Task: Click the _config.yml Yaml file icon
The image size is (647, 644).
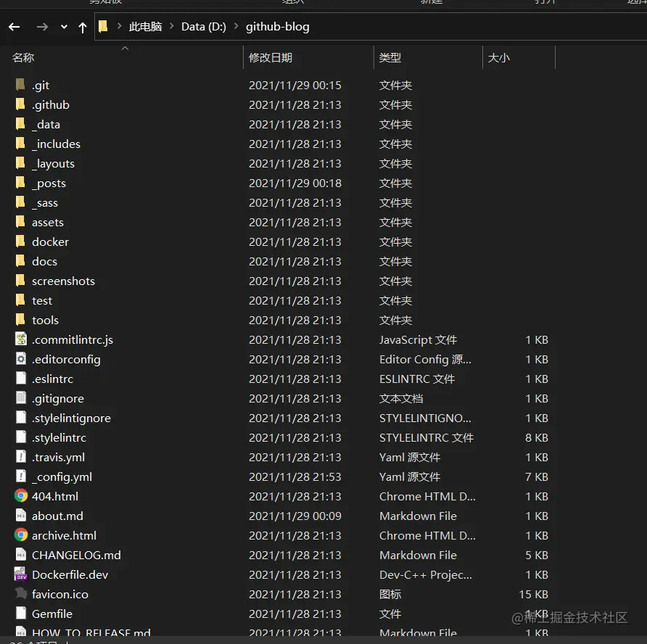Action: (20, 476)
